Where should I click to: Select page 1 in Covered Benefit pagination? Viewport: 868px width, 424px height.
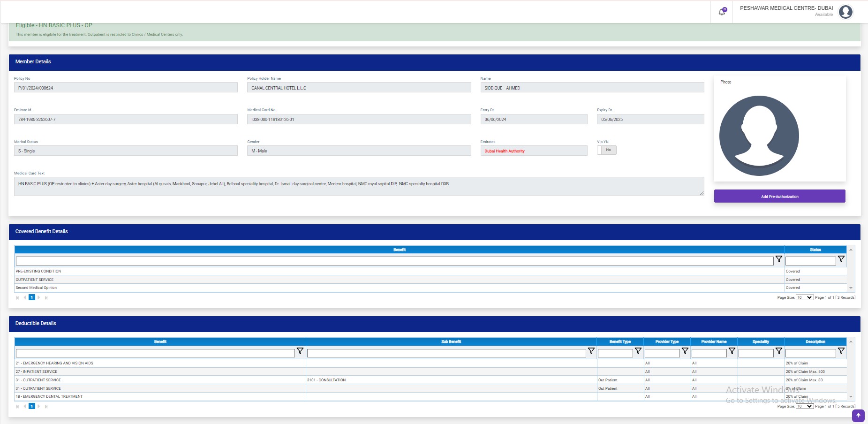(x=32, y=297)
